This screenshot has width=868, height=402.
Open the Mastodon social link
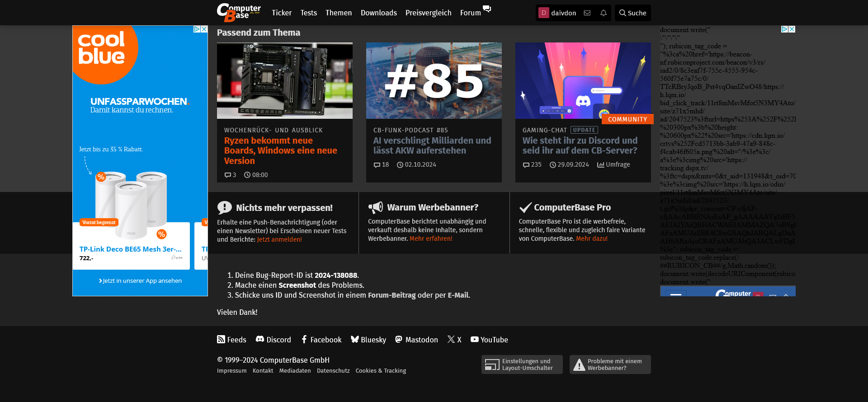click(416, 340)
